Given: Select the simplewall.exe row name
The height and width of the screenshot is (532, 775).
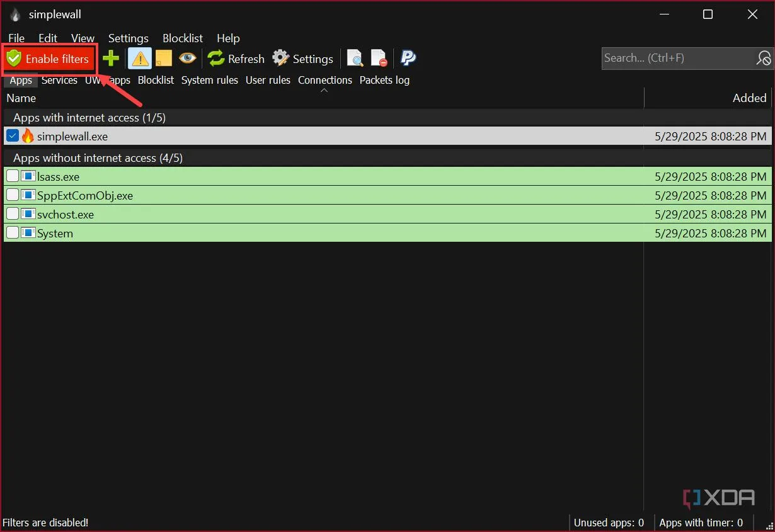Looking at the screenshot, I should coord(72,137).
